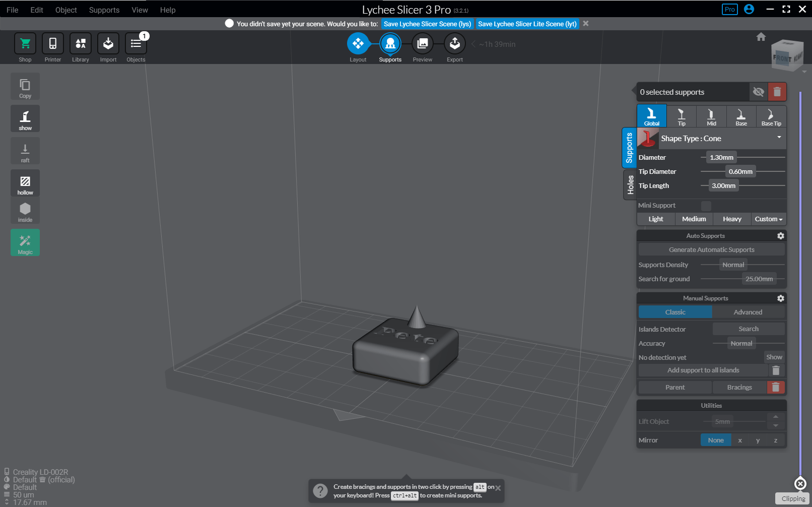Switch manual supports to Advanced mode

click(748, 312)
